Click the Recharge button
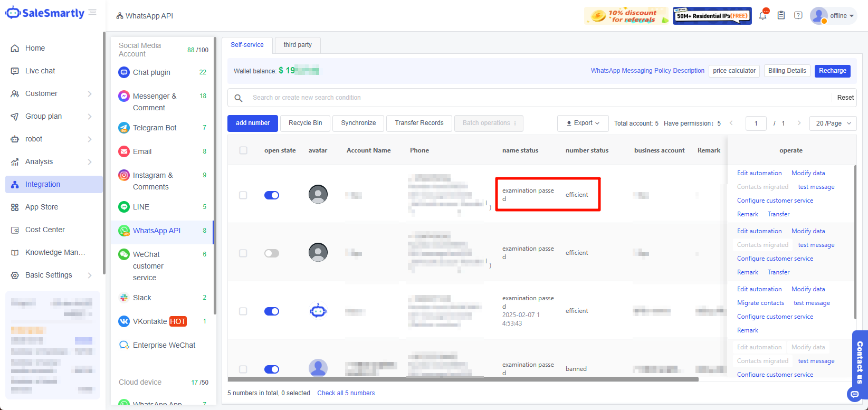This screenshot has width=868, height=410. tap(833, 71)
